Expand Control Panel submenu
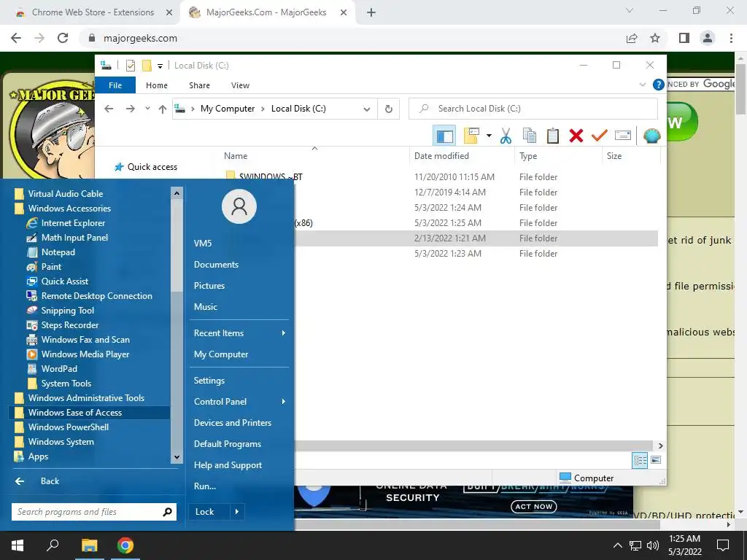This screenshot has height=560, width=747. pos(239,402)
